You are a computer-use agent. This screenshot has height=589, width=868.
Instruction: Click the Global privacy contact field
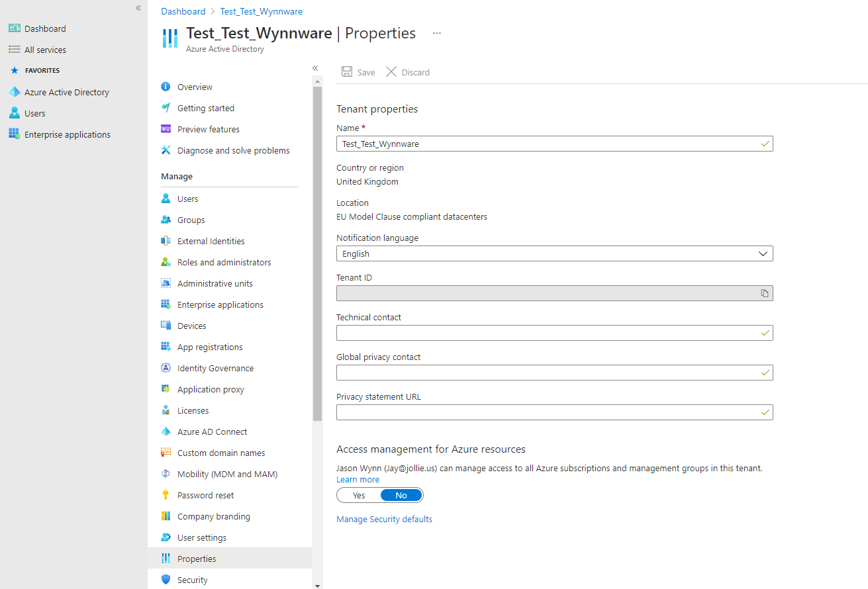pyautogui.click(x=554, y=373)
